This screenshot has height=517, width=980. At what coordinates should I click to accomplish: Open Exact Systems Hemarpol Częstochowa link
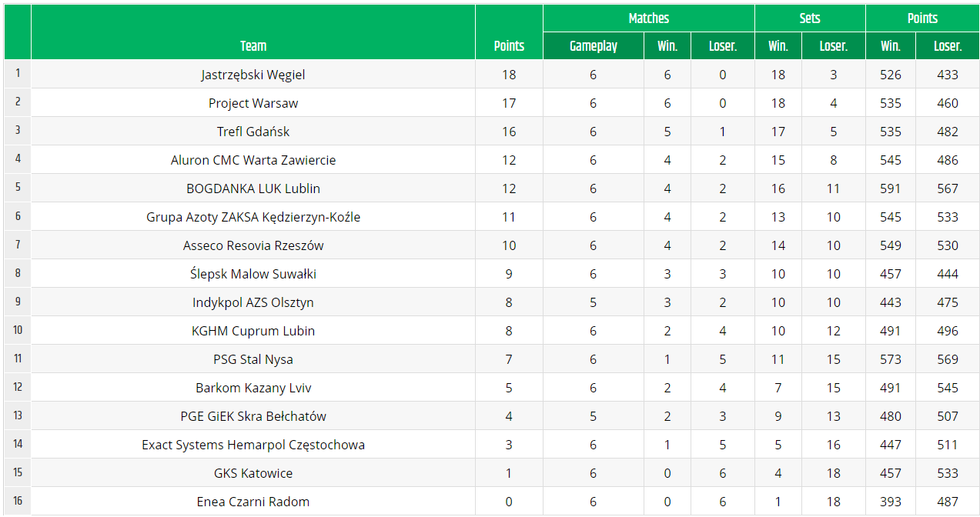tap(253, 445)
